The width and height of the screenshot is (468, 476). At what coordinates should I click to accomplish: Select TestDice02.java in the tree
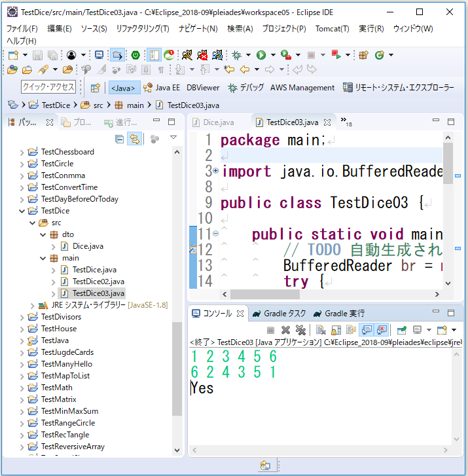point(98,282)
